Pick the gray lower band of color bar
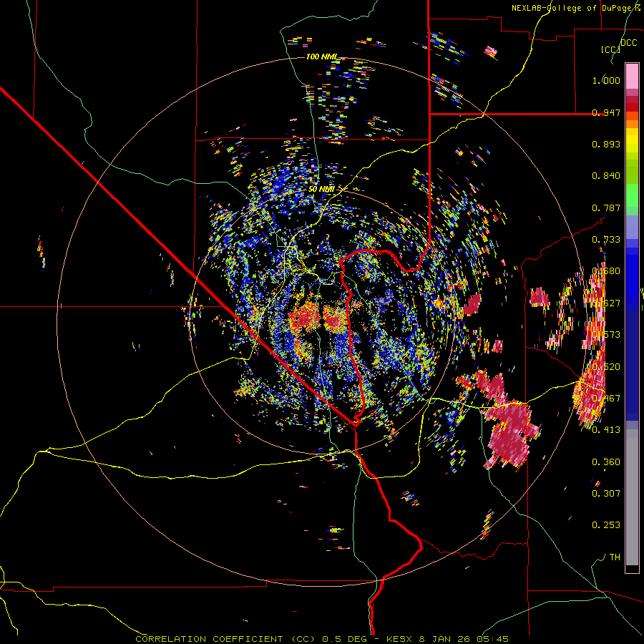This screenshot has width=644, height=644. pyautogui.click(x=632, y=497)
